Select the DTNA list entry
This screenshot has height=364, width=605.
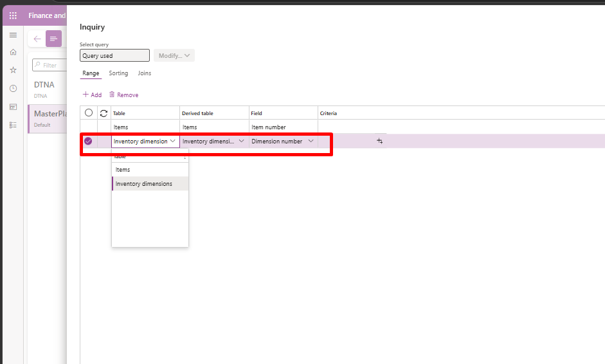48,89
